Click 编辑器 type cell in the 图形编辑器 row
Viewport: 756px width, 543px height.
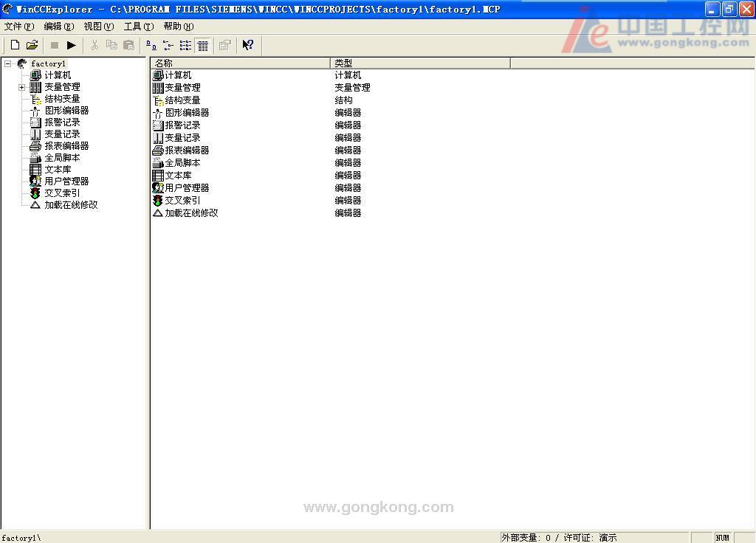point(348,113)
